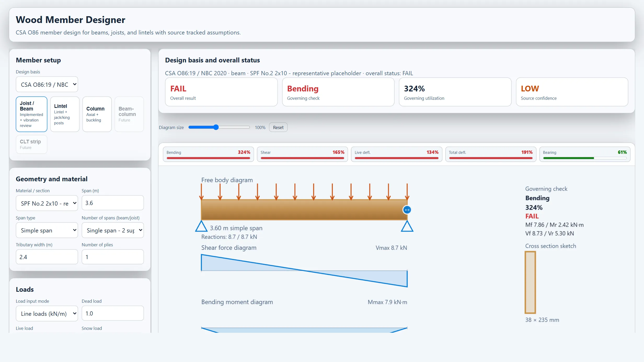Select the Lintel member type

(x=65, y=114)
